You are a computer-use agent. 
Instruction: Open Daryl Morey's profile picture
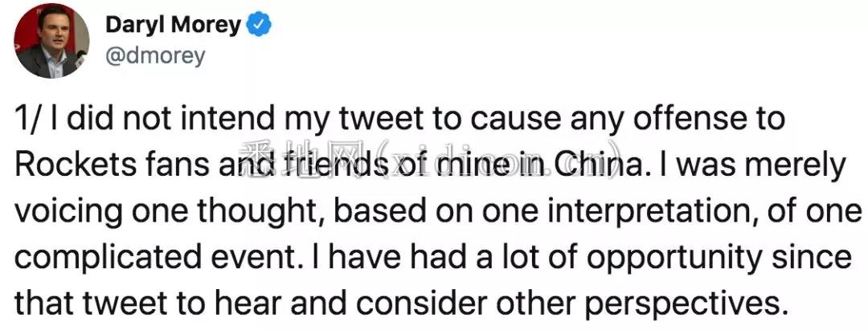point(51,41)
